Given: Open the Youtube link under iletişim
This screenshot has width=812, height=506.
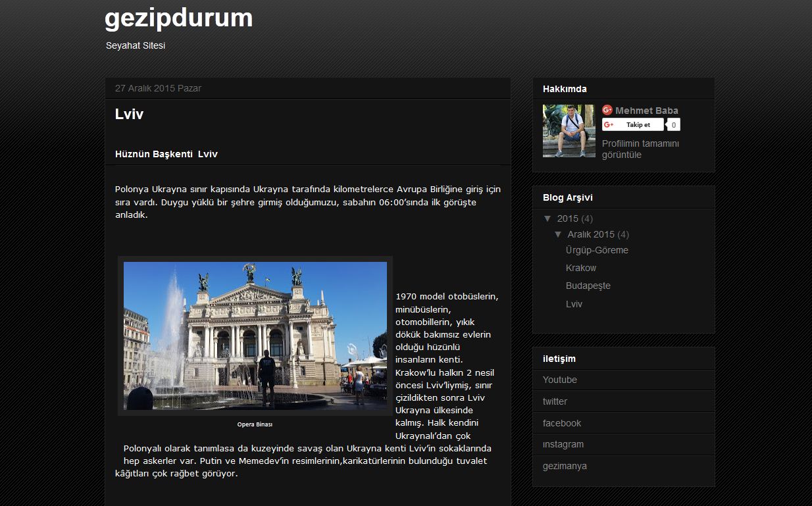Looking at the screenshot, I should (x=559, y=380).
